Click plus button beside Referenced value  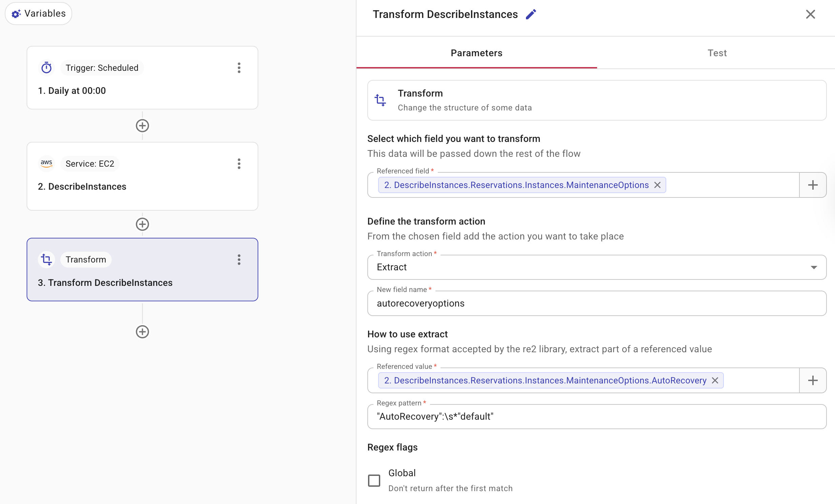coord(813,380)
